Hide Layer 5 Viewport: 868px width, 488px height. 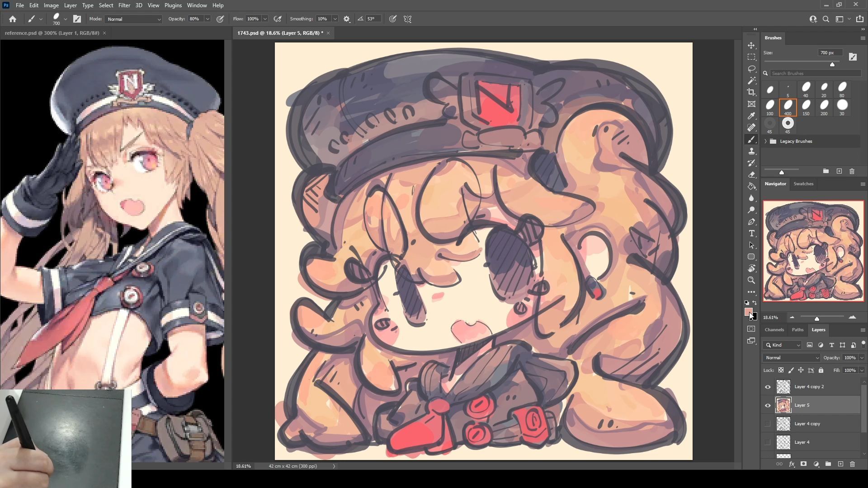pos(768,405)
